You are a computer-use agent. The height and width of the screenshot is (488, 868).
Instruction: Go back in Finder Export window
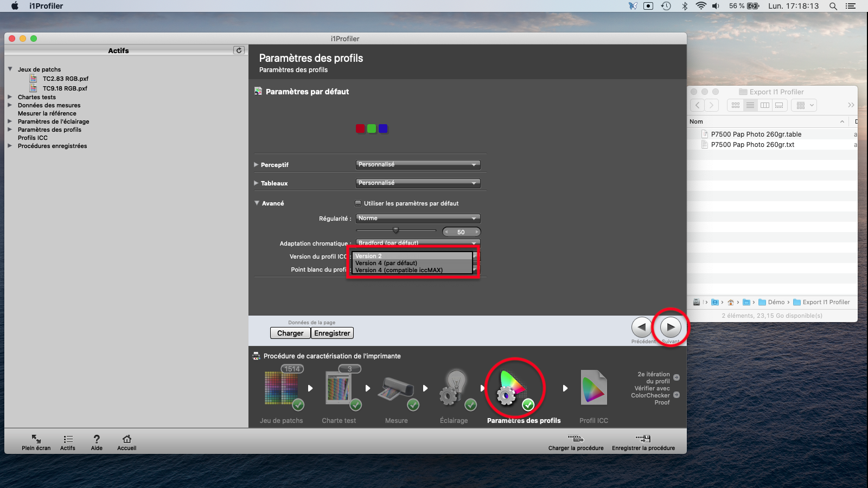698,105
